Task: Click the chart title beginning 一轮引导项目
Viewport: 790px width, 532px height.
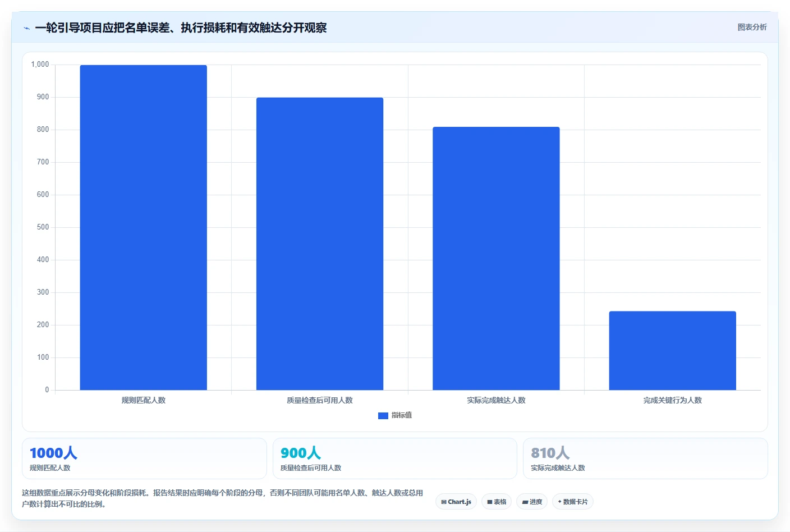Action: coord(181,27)
